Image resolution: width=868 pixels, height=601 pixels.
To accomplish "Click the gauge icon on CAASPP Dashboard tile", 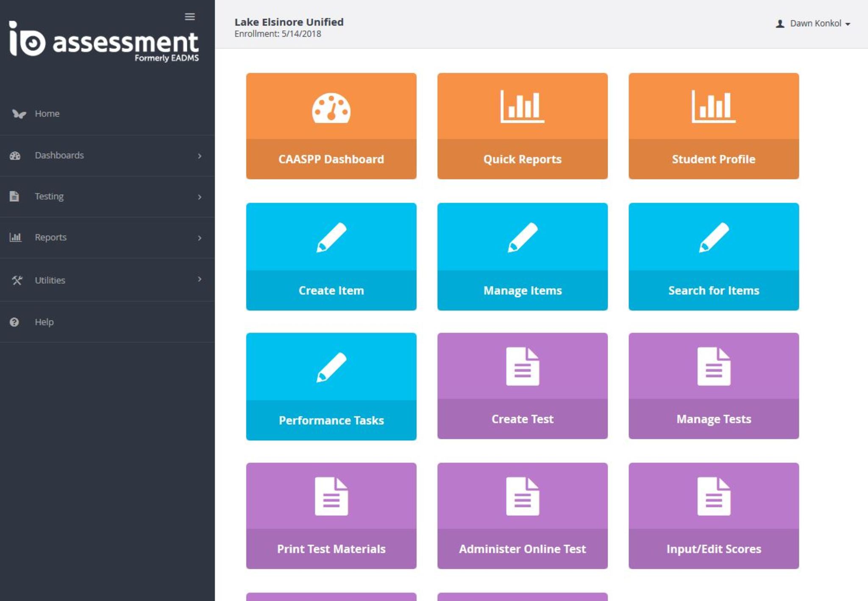I will (331, 108).
